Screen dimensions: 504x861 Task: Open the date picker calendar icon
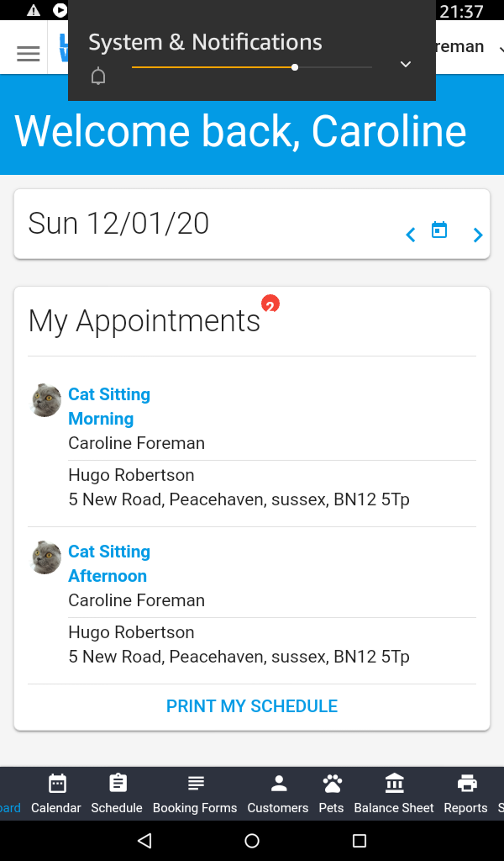click(x=439, y=229)
